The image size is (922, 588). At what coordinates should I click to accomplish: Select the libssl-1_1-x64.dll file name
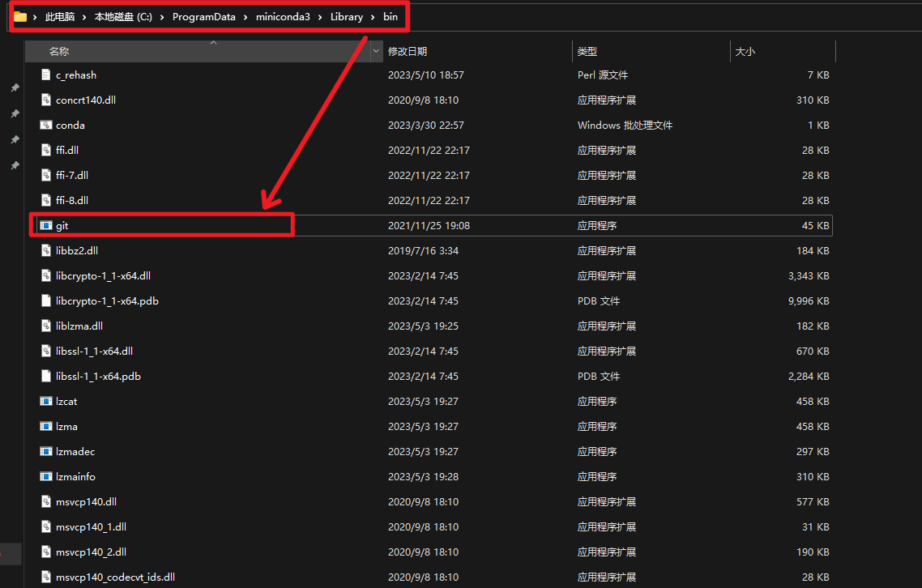coord(94,351)
